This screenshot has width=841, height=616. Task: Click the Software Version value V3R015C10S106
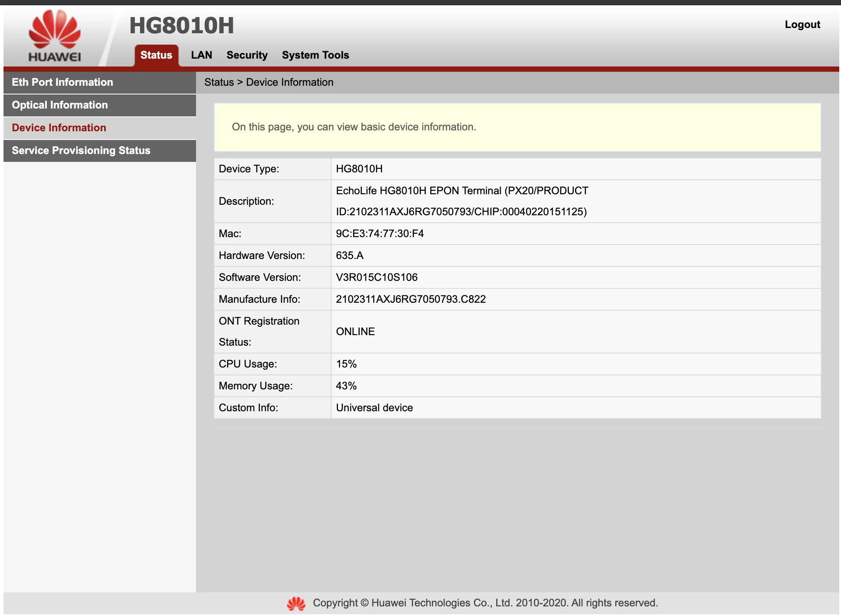376,277
